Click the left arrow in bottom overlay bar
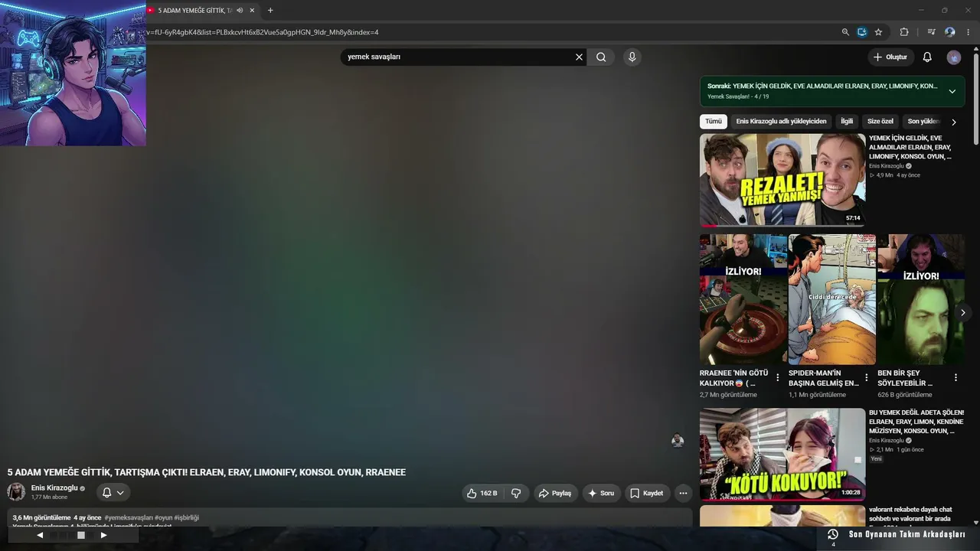 40,536
